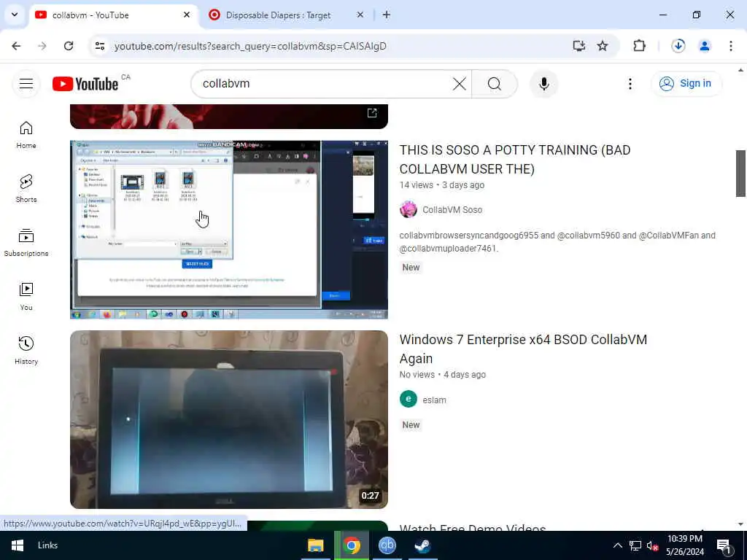The height and width of the screenshot is (560, 747).
Task: Open a new Chrome tab
Action: (x=387, y=15)
